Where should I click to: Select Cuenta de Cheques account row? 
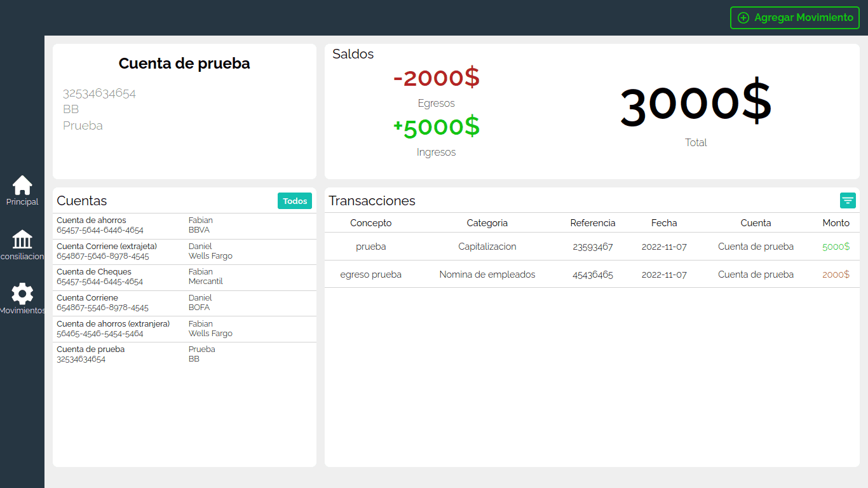click(184, 277)
